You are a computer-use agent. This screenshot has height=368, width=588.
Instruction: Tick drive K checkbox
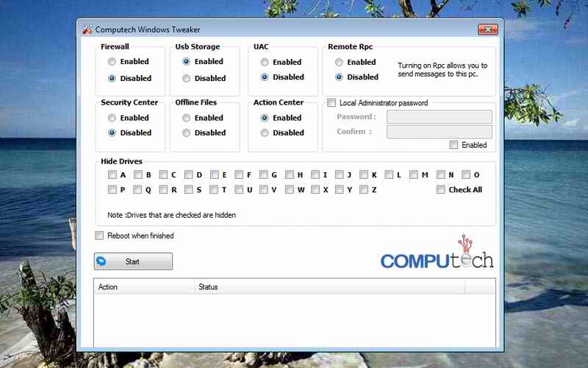click(364, 174)
